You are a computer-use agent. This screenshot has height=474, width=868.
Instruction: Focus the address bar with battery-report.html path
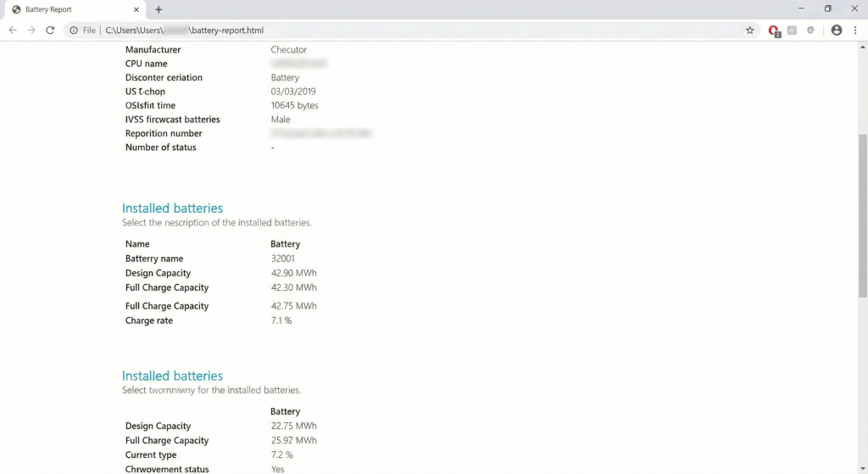click(424, 30)
